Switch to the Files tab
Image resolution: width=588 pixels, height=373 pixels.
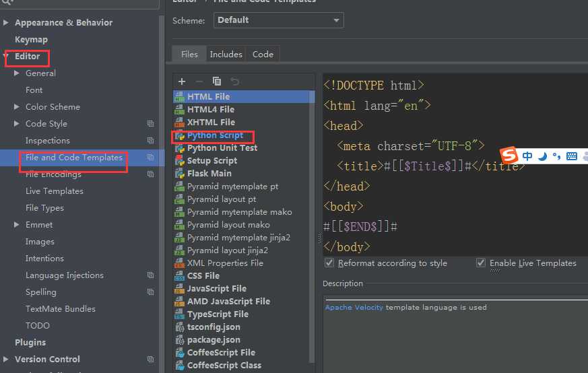pyautogui.click(x=189, y=55)
